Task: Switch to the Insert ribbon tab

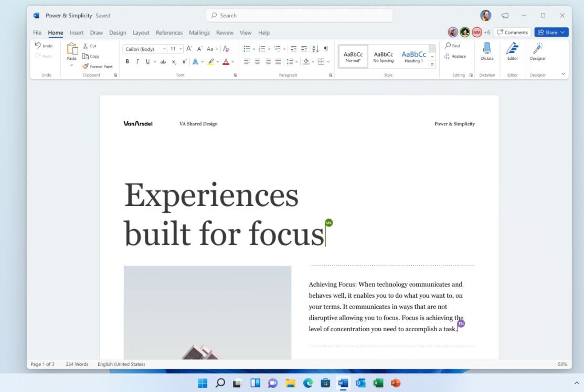Action: [77, 32]
